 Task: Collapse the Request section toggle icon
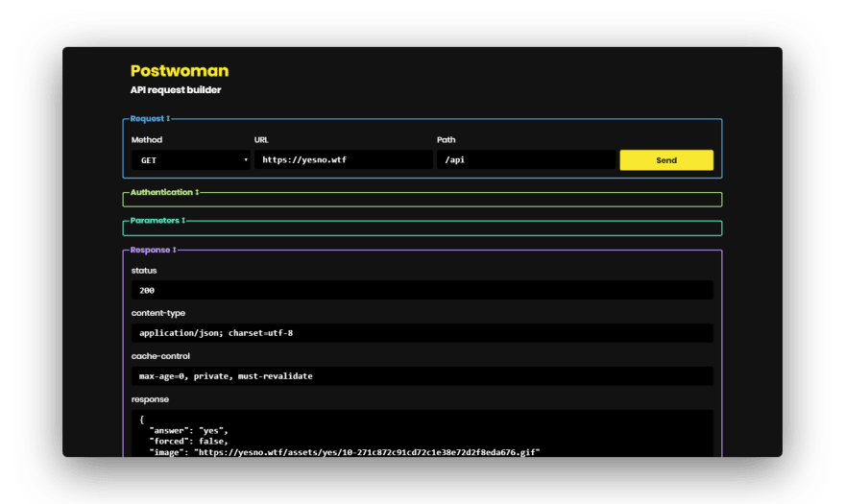pyautogui.click(x=168, y=119)
